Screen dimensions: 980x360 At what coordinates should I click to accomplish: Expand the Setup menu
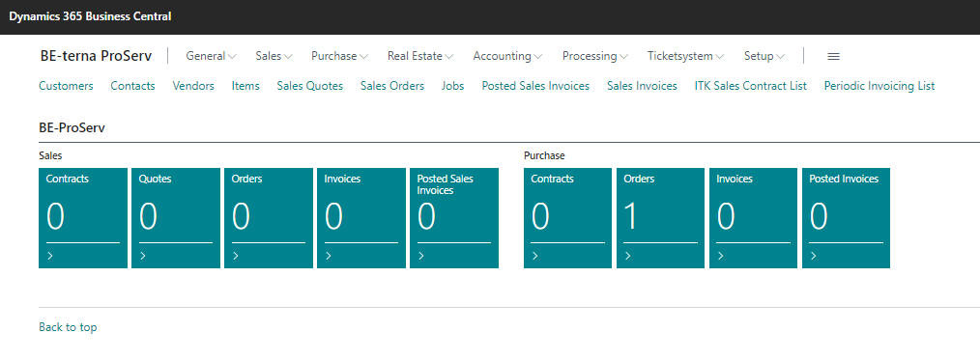pyautogui.click(x=764, y=56)
